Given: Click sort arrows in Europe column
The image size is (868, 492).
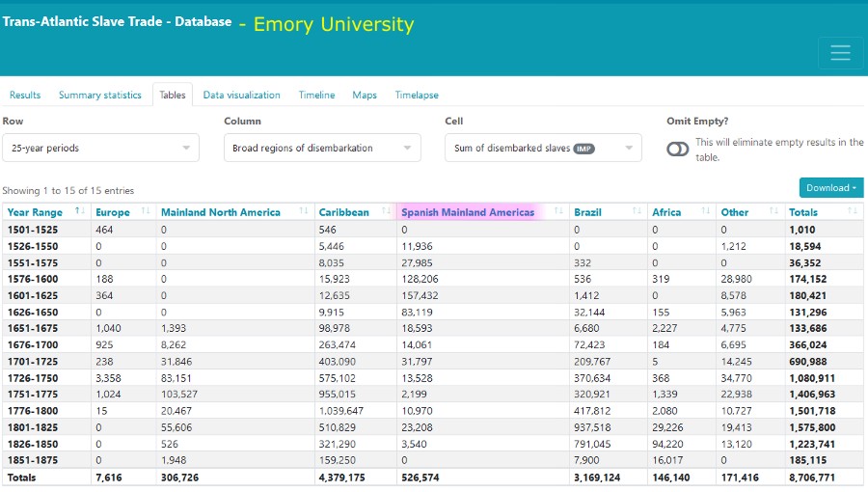Looking at the screenshot, I should click(x=146, y=212).
